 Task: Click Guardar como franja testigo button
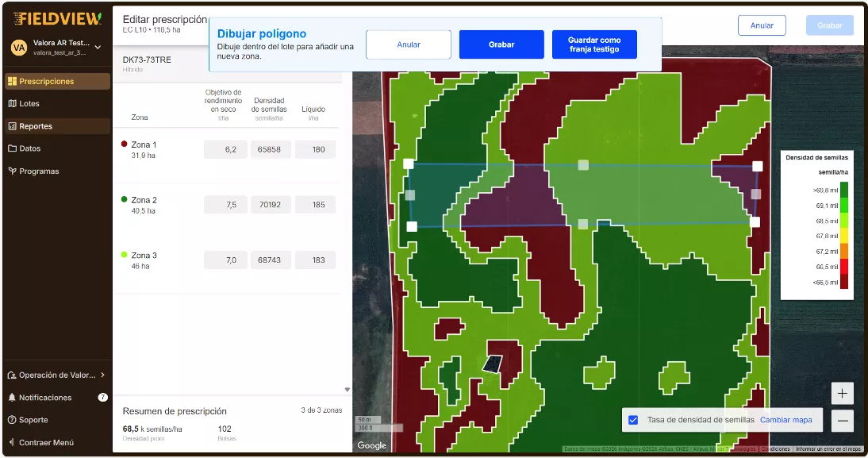click(594, 44)
